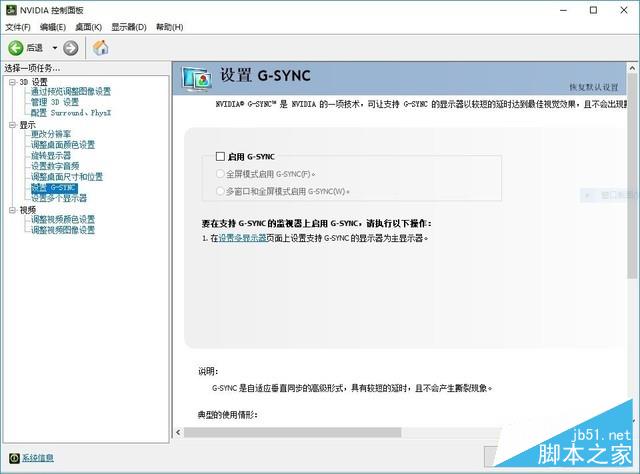The height and width of the screenshot is (474, 640).
Task: Select 更改分辨率 in tree
Action: click(x=51, y=134)
